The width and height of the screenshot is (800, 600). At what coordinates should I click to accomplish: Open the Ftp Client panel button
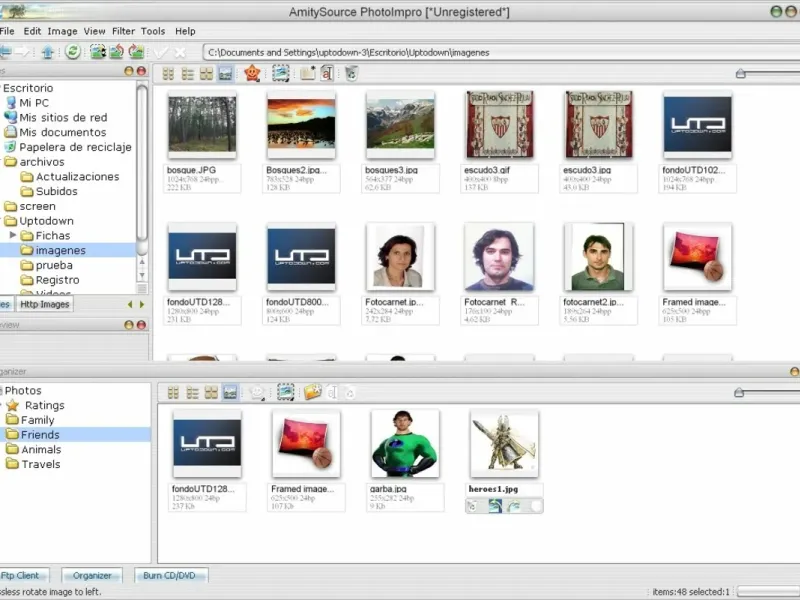[19, 575]
